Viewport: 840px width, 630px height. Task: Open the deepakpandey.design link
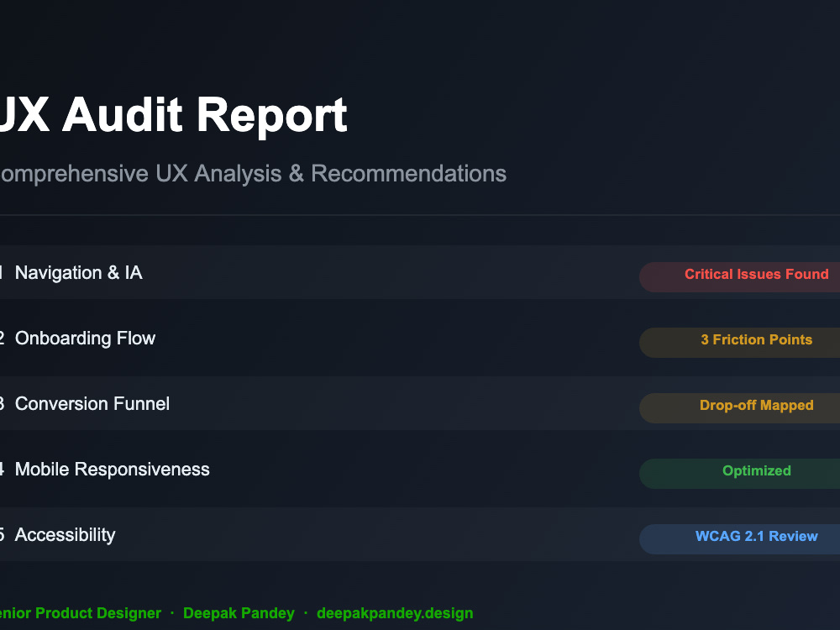pyautogui.click(x=395, y=613)
